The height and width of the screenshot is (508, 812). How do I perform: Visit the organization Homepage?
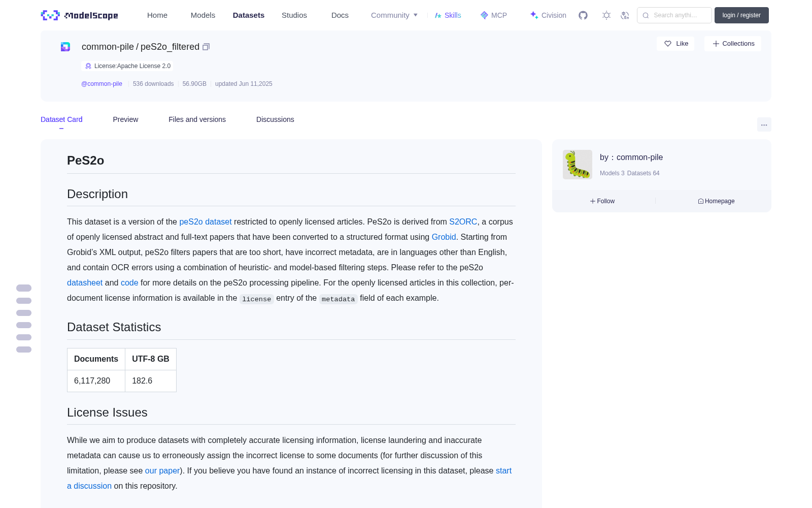point(716,201)
